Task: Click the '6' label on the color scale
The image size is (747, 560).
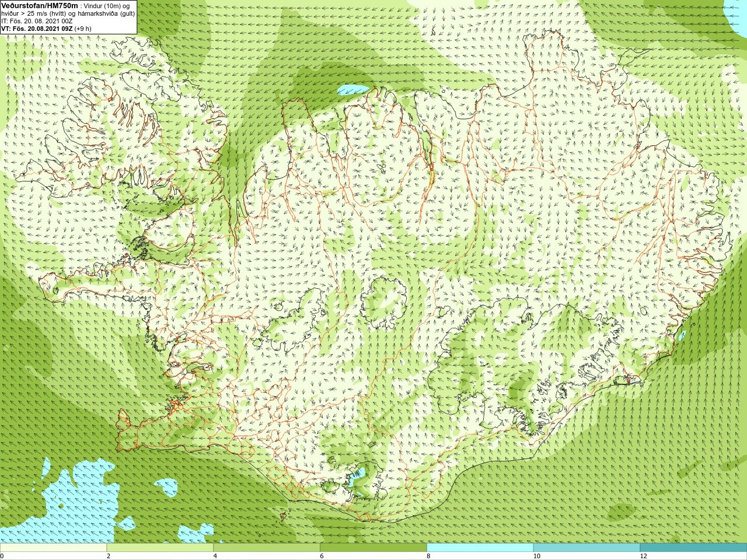Action: tap(322, 556)
